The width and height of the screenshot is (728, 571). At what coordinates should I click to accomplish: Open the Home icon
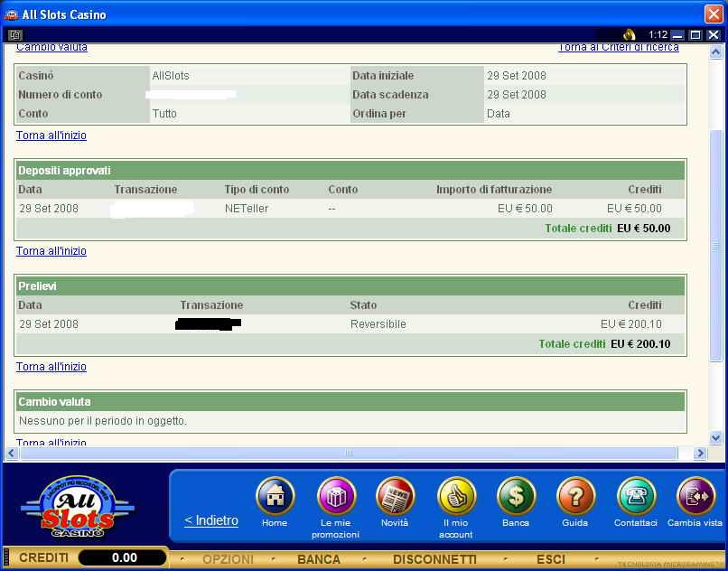pos(275,497)
